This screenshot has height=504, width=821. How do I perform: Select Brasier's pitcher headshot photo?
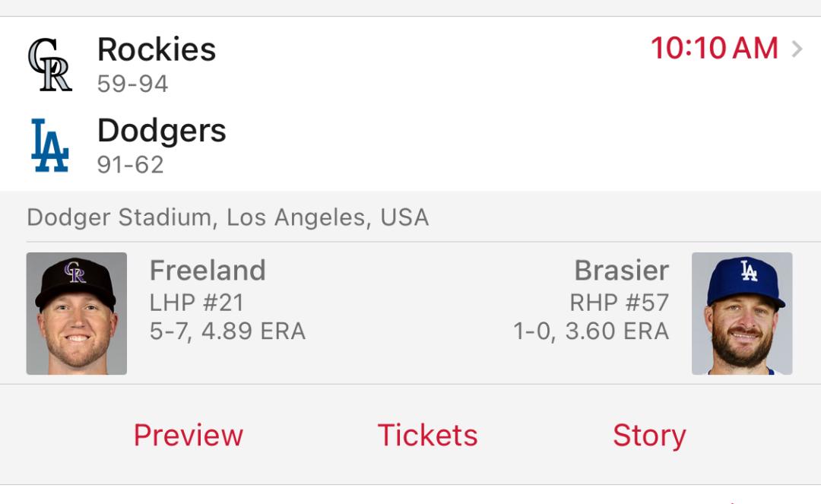pos(742,313)
